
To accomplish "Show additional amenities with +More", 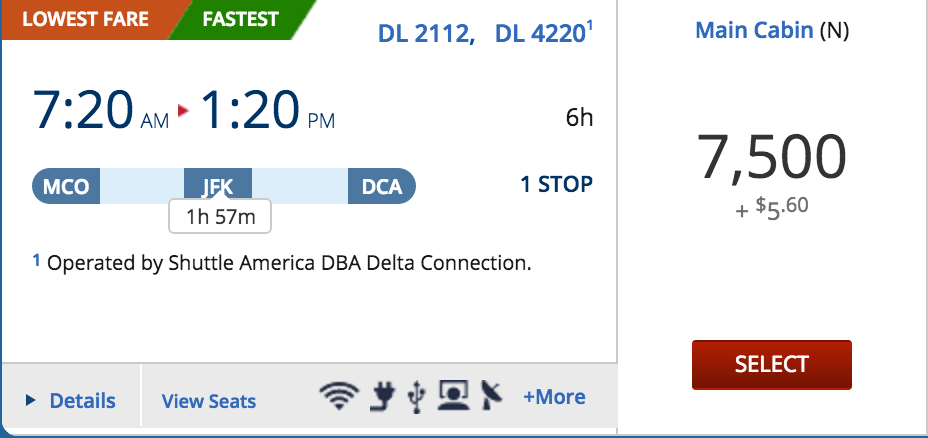I will coord(554,397).
